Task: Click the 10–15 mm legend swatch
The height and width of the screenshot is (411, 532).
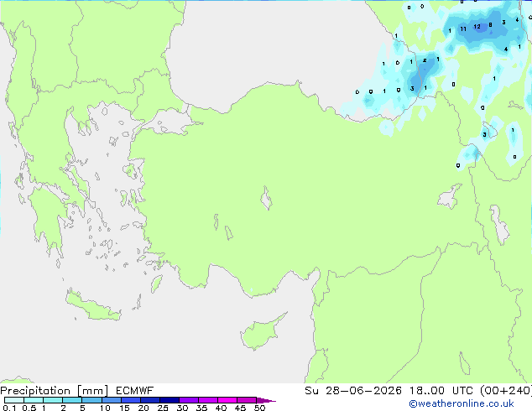Action: [112, 400]
